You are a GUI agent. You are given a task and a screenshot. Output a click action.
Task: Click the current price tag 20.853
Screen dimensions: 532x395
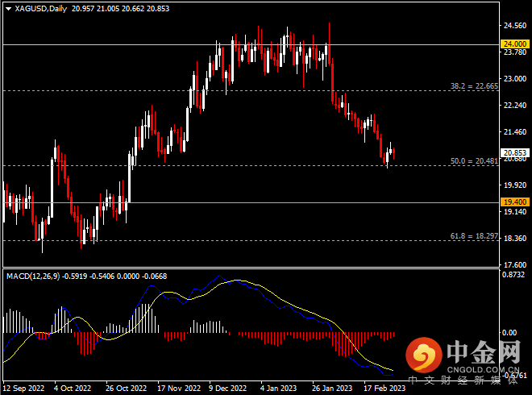(x=513, y=152)
